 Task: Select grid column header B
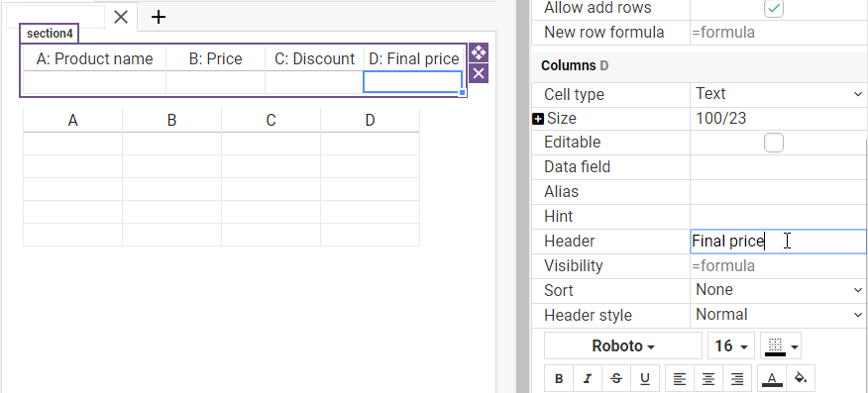coord(171,120)
